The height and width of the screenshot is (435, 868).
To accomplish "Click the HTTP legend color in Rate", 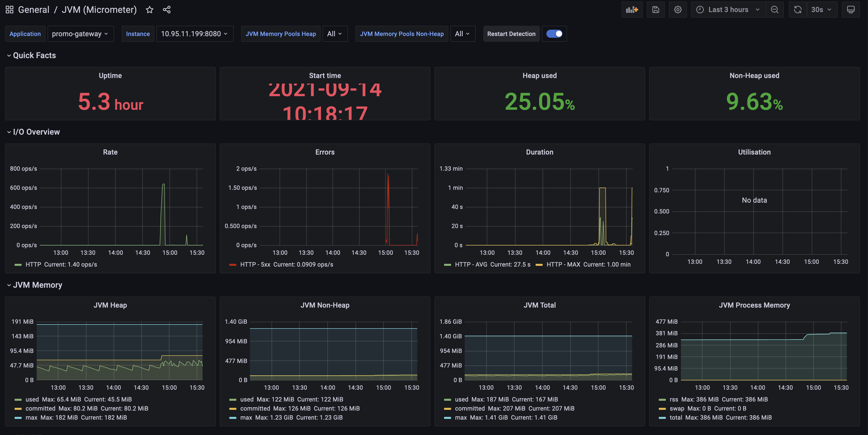I will [18, 265].
